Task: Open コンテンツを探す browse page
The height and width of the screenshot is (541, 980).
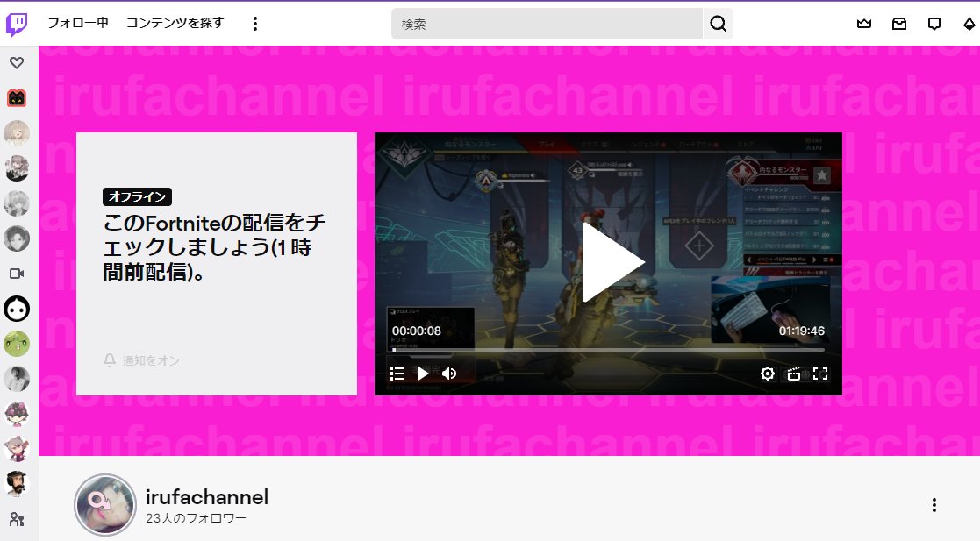Action: tap(175, 23)
